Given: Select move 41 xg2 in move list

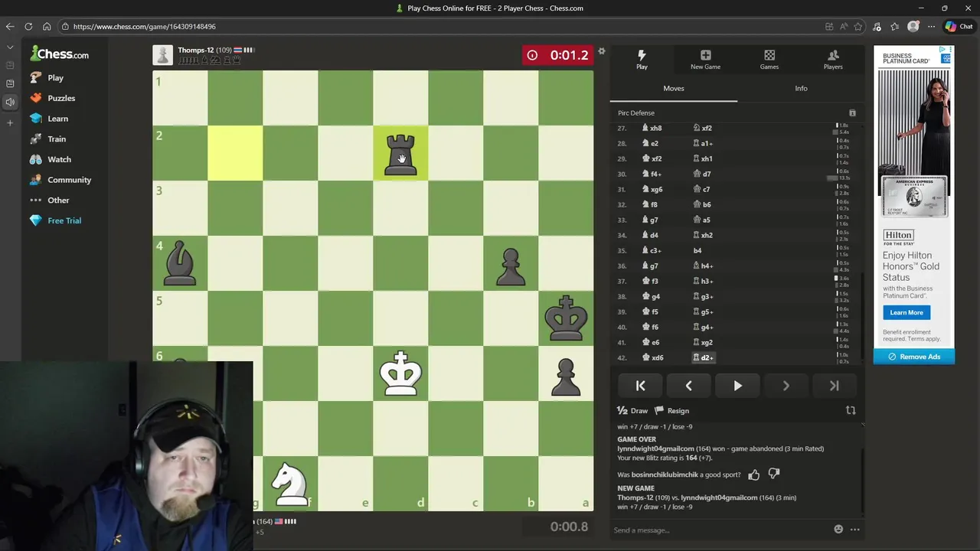Looking at the screenshot, I should click(x=703, y=342).
